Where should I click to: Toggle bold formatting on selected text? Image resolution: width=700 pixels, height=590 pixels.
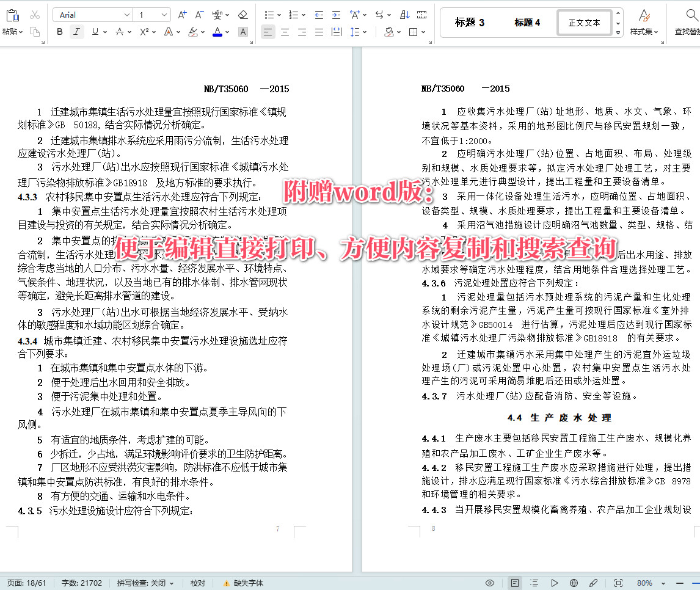pyautogui.click(x=59, y=32)
